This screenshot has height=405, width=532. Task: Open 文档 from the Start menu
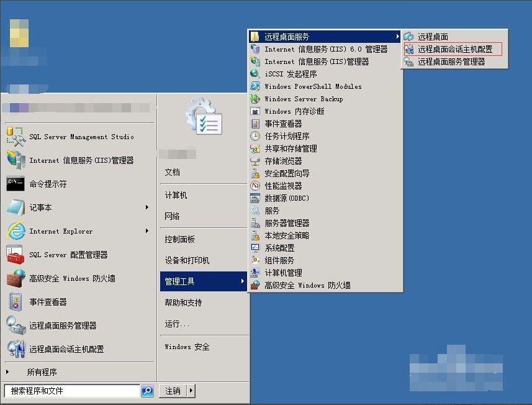click(173, 173)
